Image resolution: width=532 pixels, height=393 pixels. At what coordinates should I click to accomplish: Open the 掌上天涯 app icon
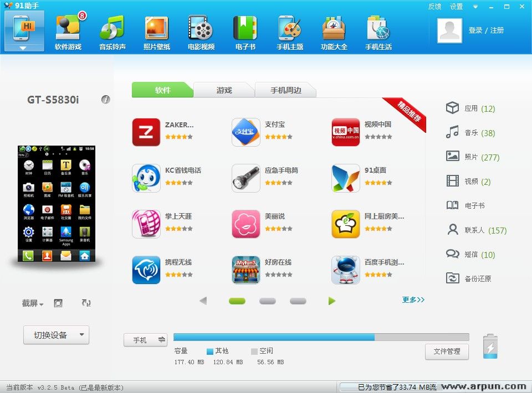point(146,224)
